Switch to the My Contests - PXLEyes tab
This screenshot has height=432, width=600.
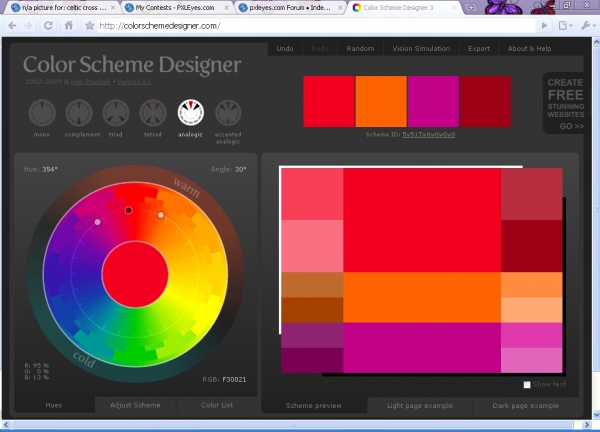pyautogui.click(x=176, y=7)
